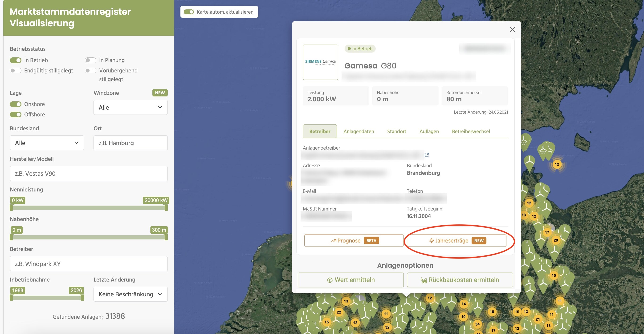Open the Bundesland dropdown
This screenshot has width=644, height=334.
pyautogui.click(x=47, y=143)
